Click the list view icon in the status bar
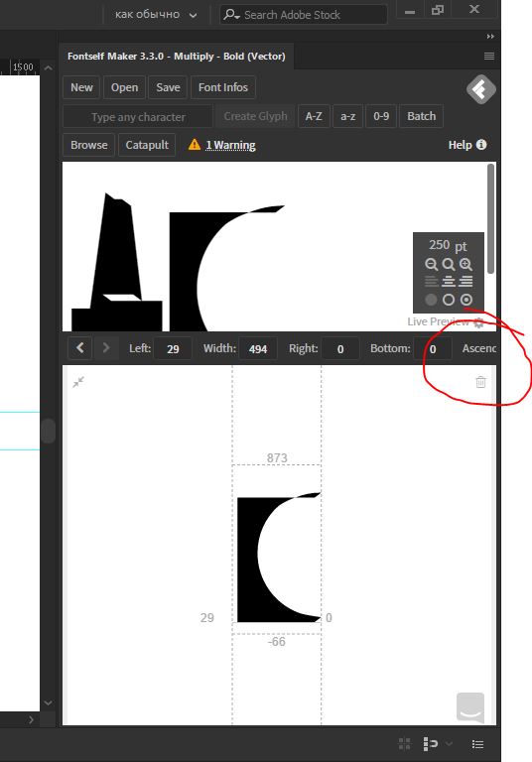Screen dimensions: 532x762 click(x=478, y=744)
